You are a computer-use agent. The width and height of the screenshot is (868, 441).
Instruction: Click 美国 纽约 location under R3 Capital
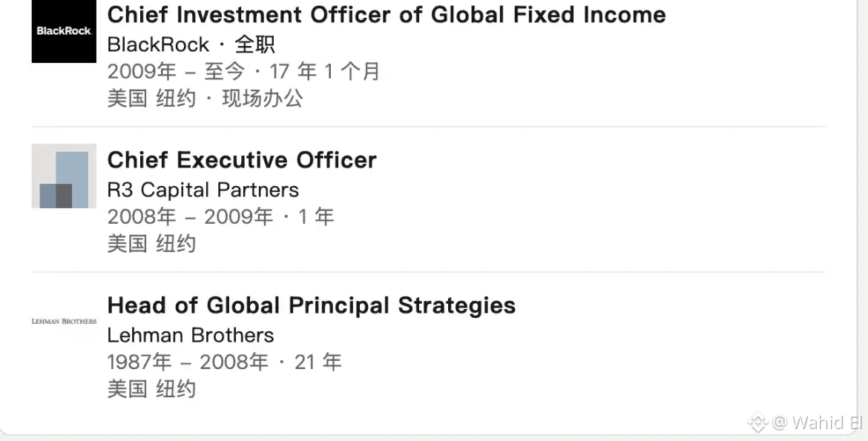click(x=151, y=243)
